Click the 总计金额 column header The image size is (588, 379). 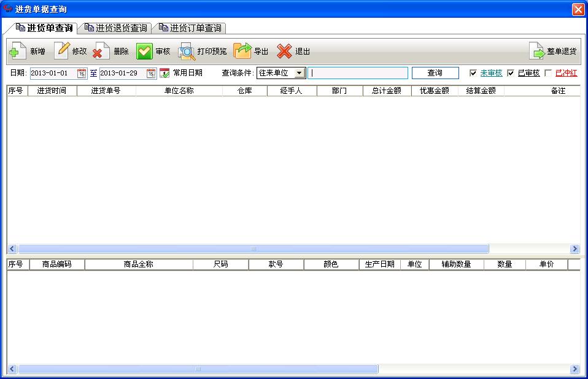tap(387, 91)
